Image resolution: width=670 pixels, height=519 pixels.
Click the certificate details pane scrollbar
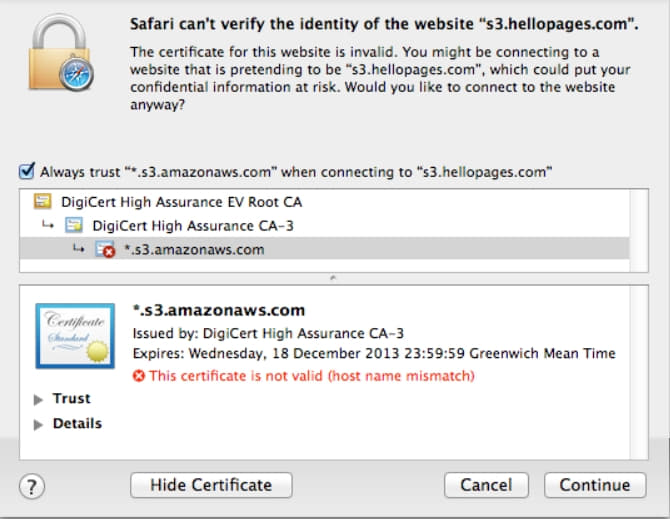tap(639, 372)
